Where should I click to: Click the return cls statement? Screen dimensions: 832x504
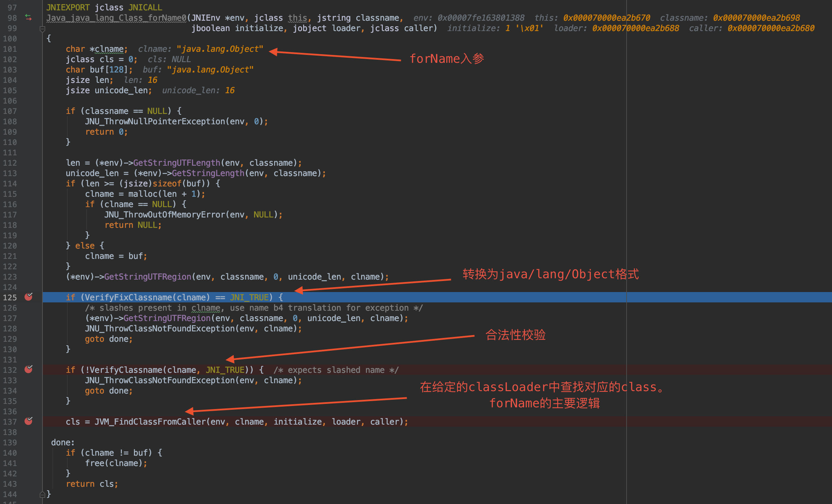pos(91,484)
